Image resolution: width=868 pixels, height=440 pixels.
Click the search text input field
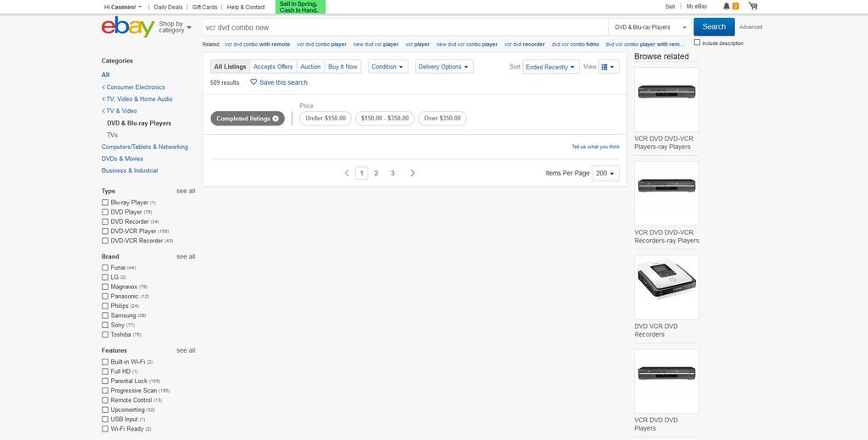pyautogui.click(x=404, y=27)
